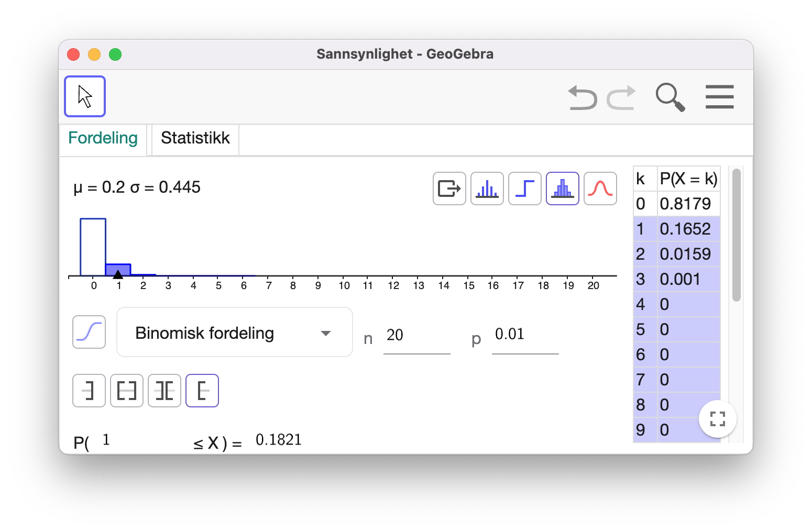Click the Redo arrow icon
The image size is (812, 532).
[x=621, y=97]
